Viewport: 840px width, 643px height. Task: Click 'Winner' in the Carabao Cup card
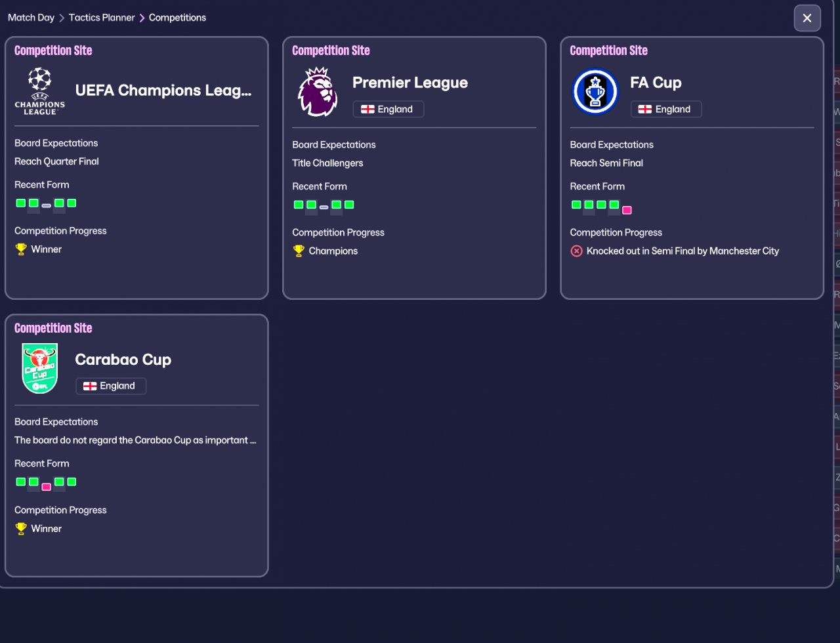(47, 528)
